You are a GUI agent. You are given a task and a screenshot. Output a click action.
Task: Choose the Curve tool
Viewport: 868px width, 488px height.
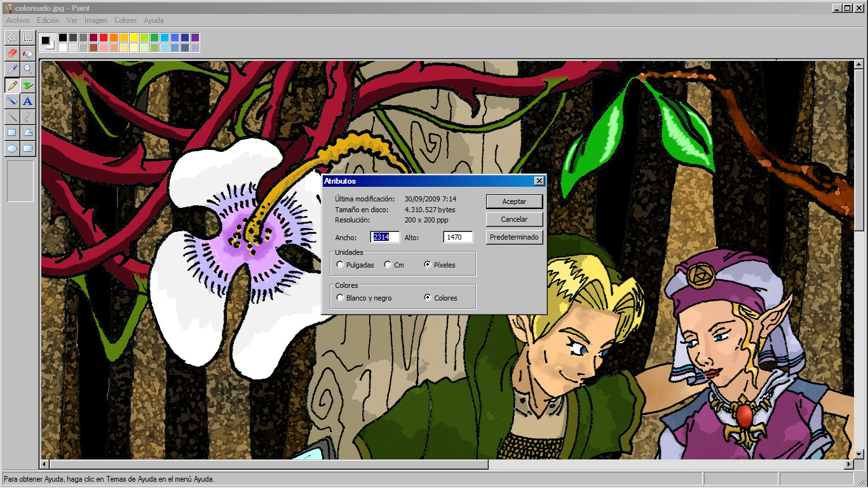click(28, 116)
